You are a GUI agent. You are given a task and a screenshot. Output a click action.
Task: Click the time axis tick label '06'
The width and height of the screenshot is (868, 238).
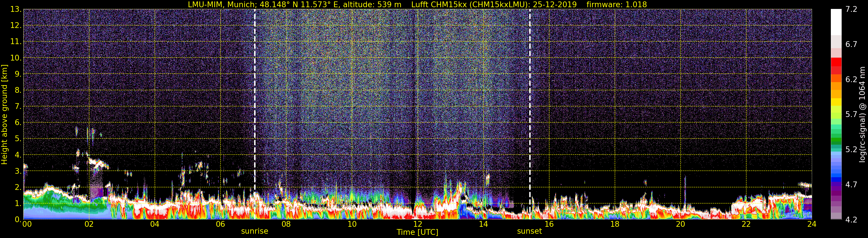pyautogui.click(x=220, y=224)
